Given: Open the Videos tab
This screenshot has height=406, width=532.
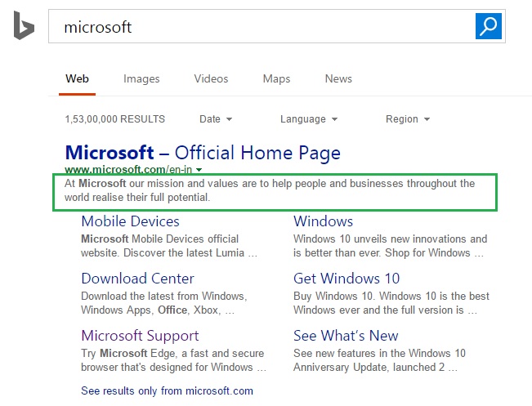Looking at the screenshot, I should click(x=211, y=78).
